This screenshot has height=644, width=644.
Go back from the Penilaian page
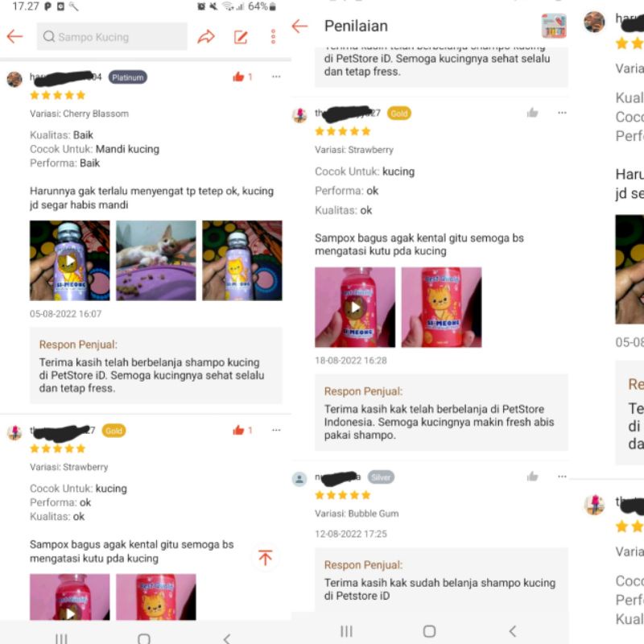299,27
